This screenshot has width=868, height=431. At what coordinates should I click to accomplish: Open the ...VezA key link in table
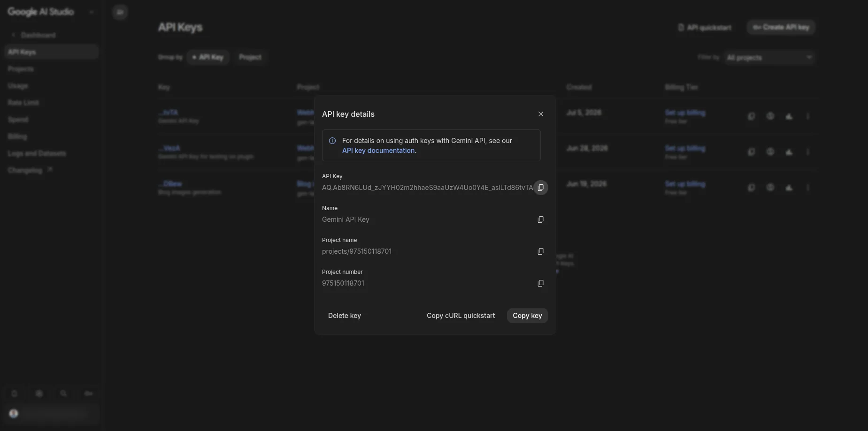[x=169, y=148]
